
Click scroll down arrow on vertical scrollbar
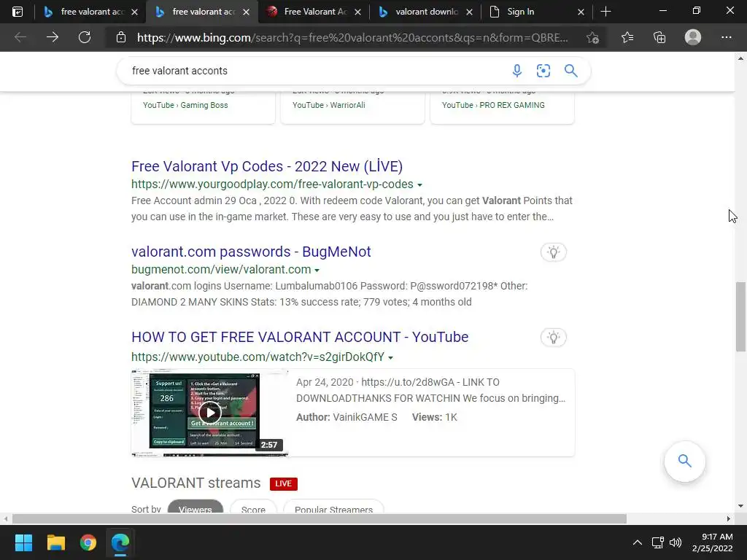[740, 506]
